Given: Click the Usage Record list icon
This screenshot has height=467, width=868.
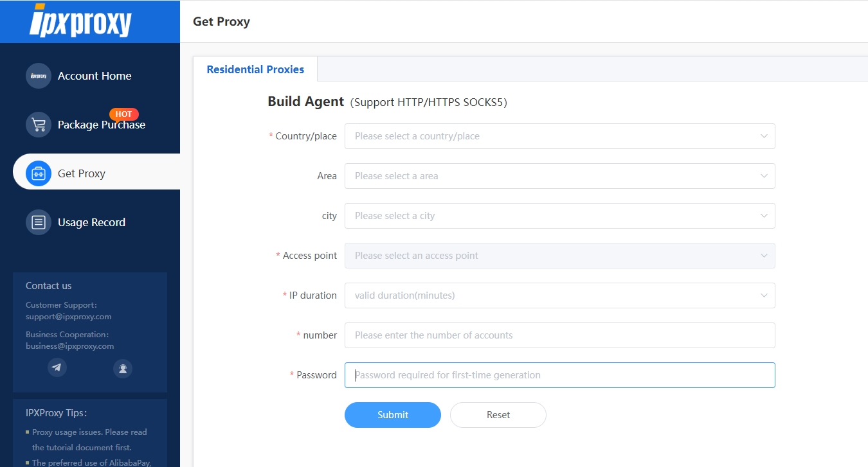Looking at the screenshot, I should (39, 222).
